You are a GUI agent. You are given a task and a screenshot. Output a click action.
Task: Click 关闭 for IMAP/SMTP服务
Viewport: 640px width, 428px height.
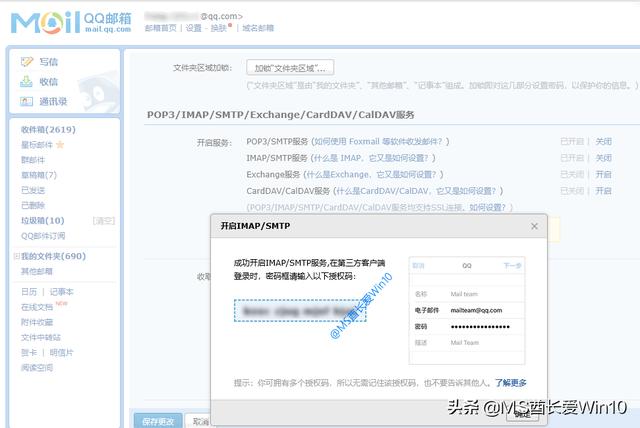click(x=603, y=158)
